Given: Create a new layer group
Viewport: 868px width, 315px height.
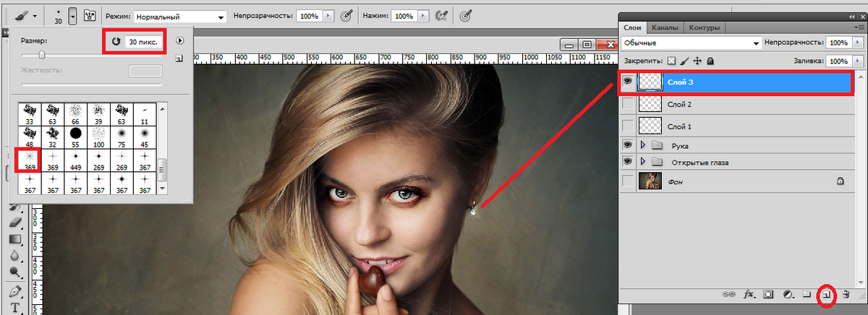Looking at the screenshot, I should pos(807,295).
